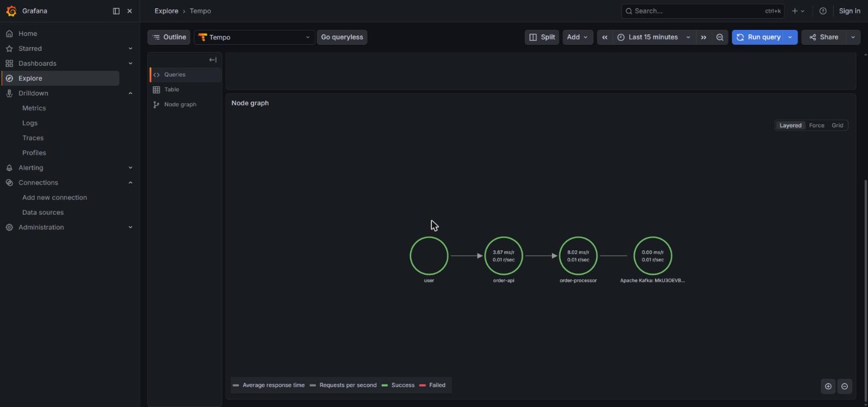This screenshot has height=407, width=868.
Task: Open Drilldown Traces
Action: [33, 138]
